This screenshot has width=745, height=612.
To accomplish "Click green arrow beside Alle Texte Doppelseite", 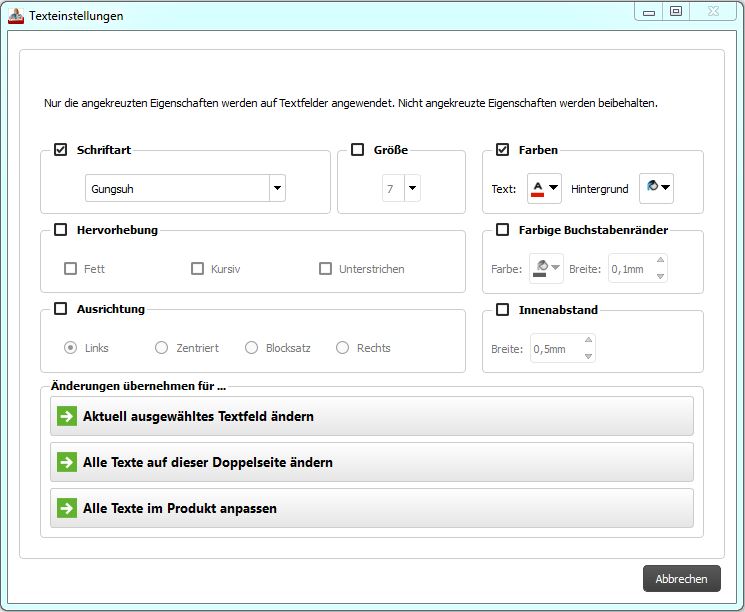I will point(67,462).
